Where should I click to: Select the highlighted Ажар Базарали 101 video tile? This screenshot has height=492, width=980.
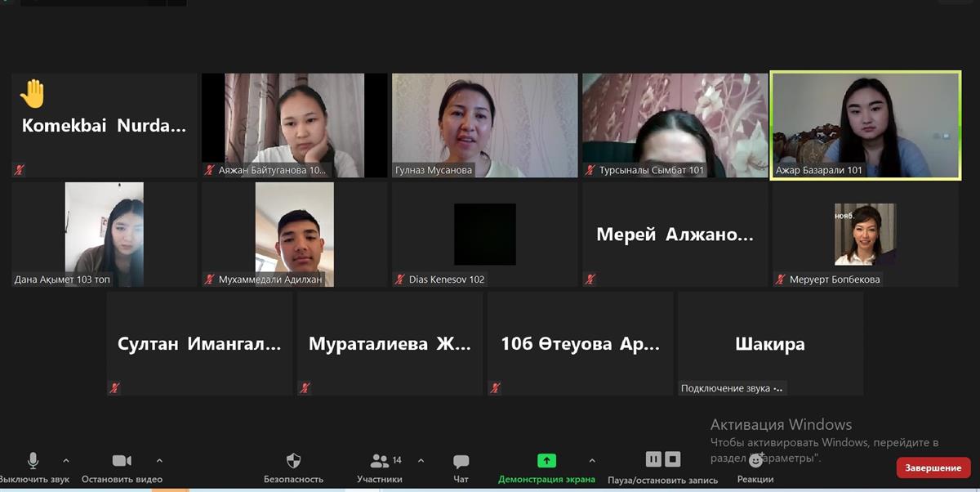[x=865, y=124]
